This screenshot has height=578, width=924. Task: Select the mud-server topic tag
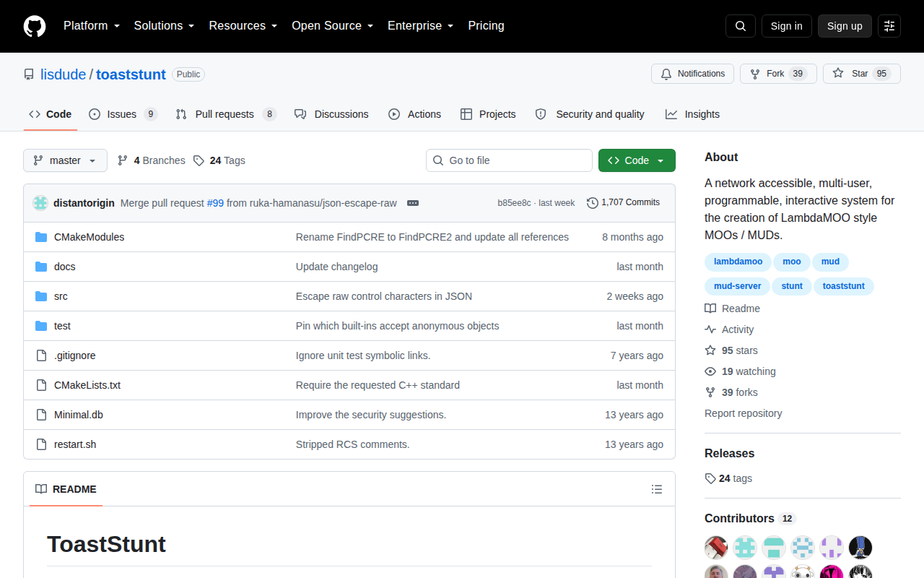[738, 286]
